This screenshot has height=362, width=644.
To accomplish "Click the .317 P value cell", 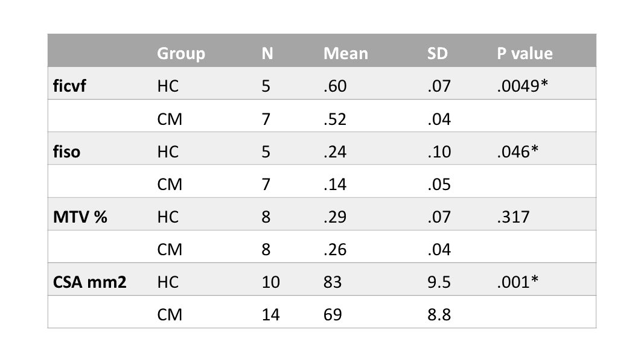I will (513, 217).
